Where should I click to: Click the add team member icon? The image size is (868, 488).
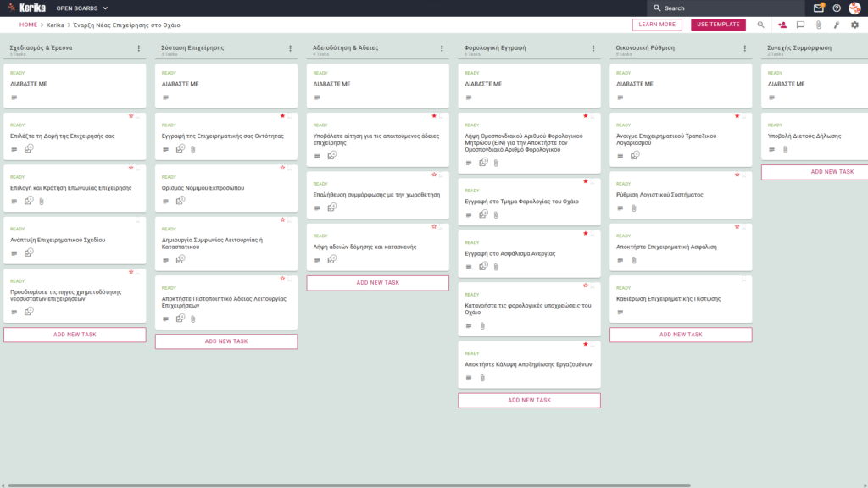782,25
